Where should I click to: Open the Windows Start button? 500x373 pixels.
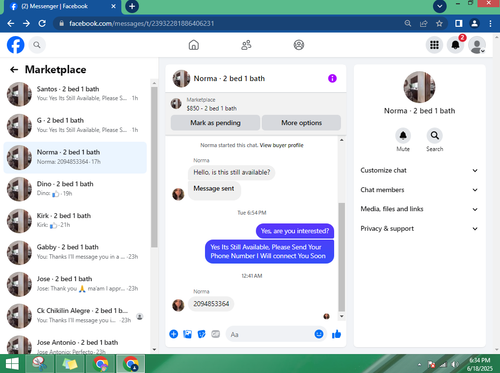[x=12, y=364]
